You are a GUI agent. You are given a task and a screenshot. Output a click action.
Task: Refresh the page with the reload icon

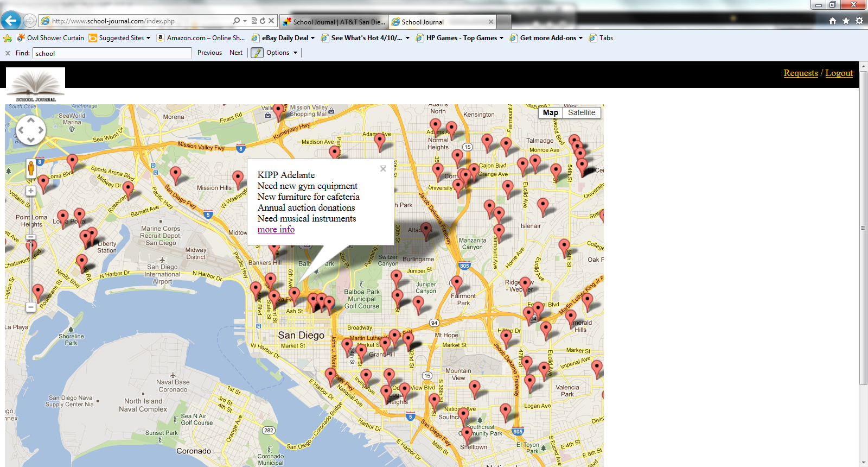pos(263,21)
